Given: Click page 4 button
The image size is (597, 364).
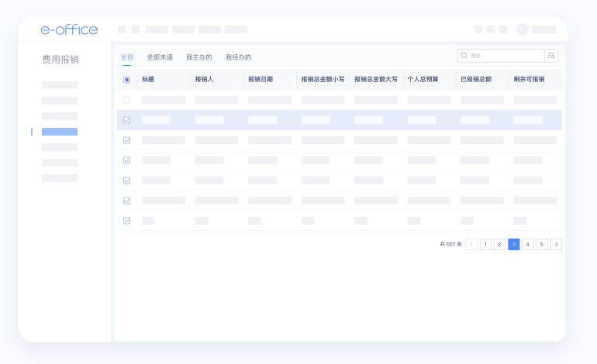Looking at the screenshot, I should pyautogui.click(x=528, y=244).
